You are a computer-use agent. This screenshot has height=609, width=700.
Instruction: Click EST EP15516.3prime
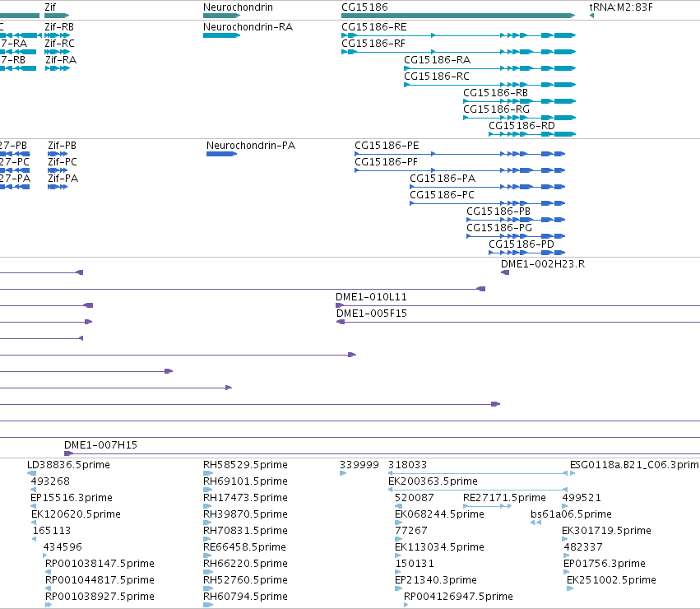pos(72,498)
